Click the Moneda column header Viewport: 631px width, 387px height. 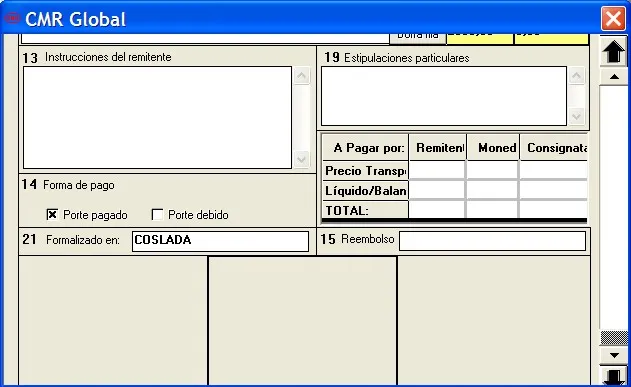pos(493,148)
